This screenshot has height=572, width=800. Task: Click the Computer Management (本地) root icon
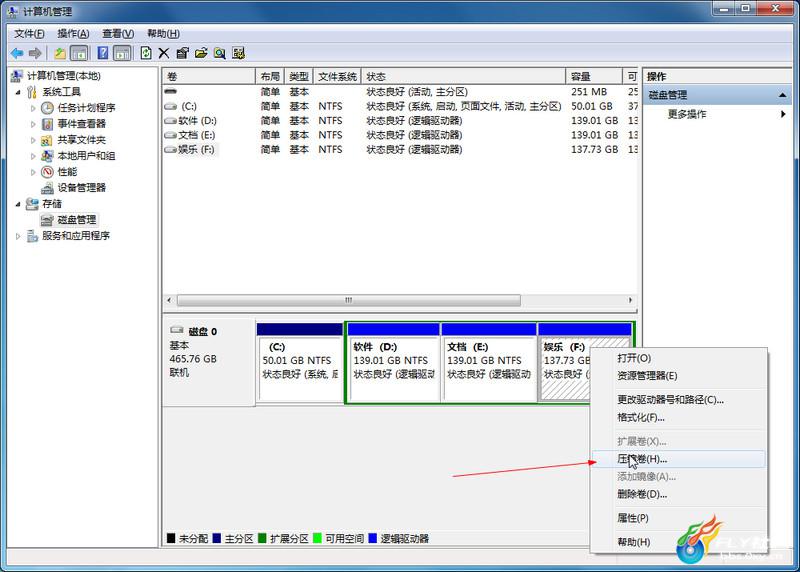coord(17,76)
